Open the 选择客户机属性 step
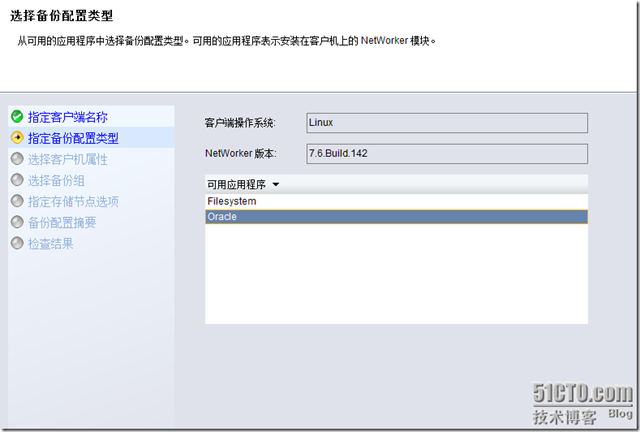 coord(68,160)
